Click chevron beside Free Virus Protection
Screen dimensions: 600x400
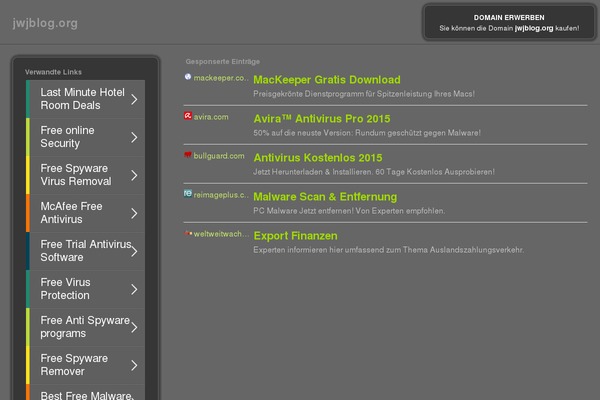click(134, 289)
